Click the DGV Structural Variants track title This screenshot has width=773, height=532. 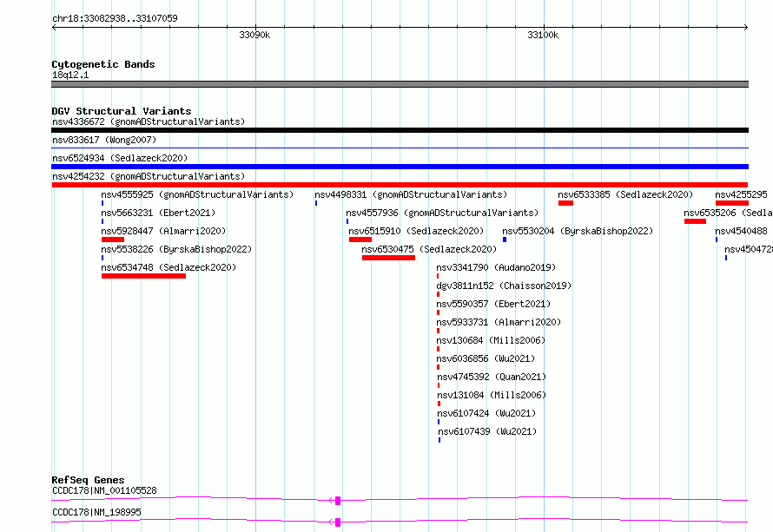coord(122,111)
